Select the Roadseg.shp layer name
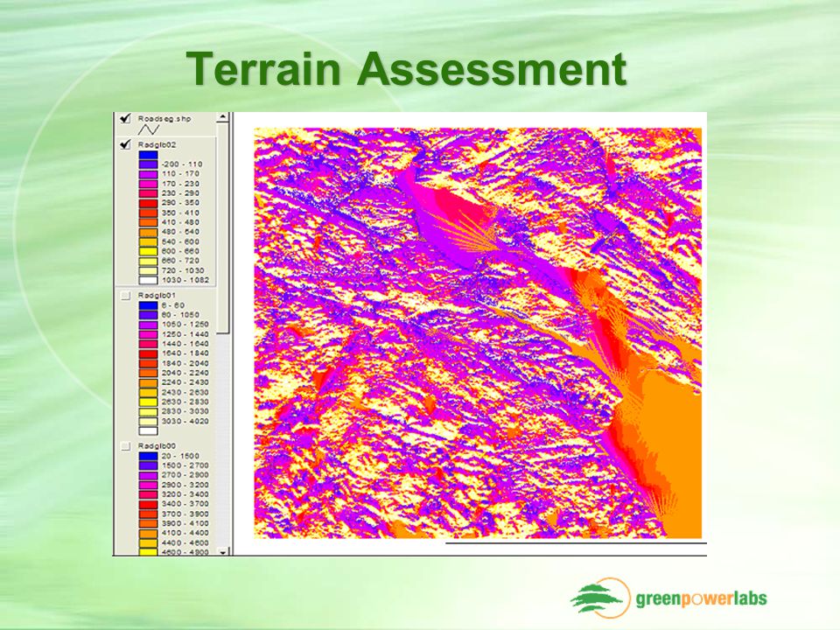840x630 pixels. pos(164,118)
